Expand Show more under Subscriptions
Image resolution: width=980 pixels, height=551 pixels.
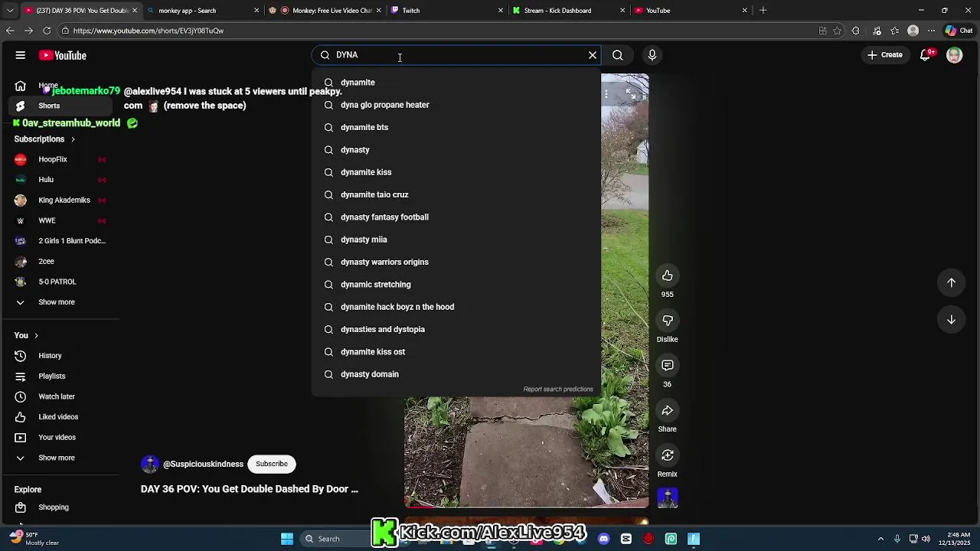click(60, 302)
